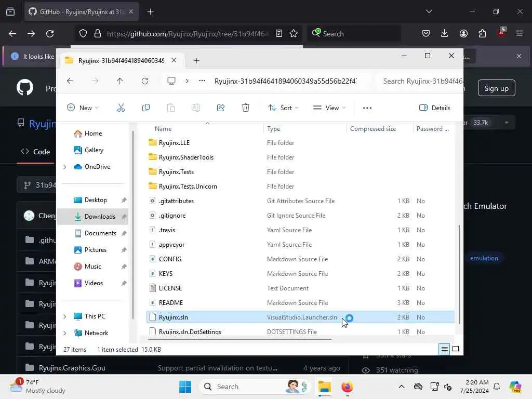This screenshot has height=399, width=532.
Task: Click the Copy icon in Explorer toolbar
Action: pyautogui.click(x=146, y=108)
